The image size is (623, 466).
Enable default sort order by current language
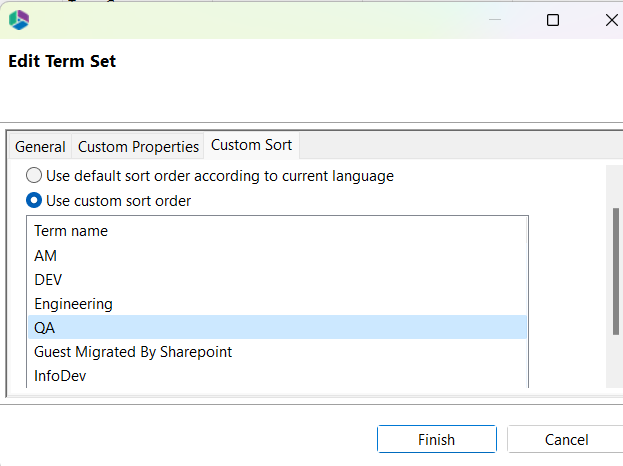click(x=34, y=176)
